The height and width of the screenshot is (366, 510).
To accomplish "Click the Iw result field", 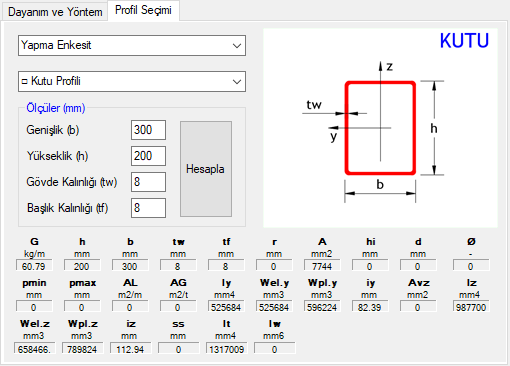I will [275, 349].
